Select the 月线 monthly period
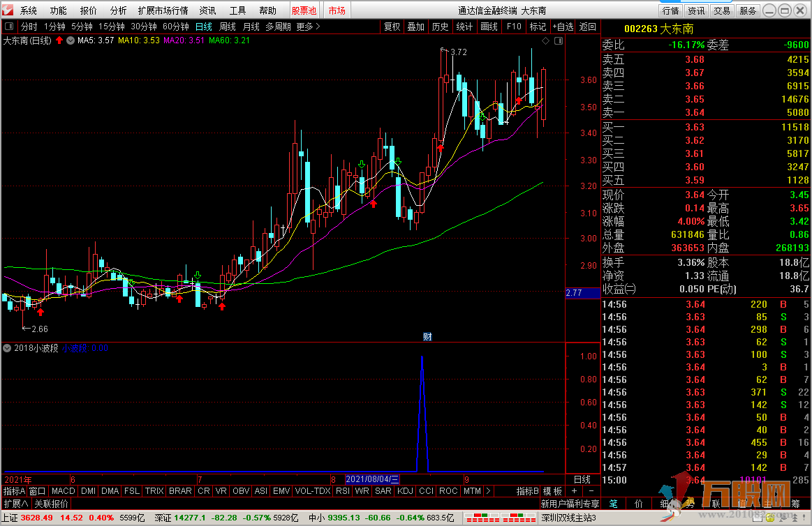Screen dimensions: 812x526 [251, 27]
